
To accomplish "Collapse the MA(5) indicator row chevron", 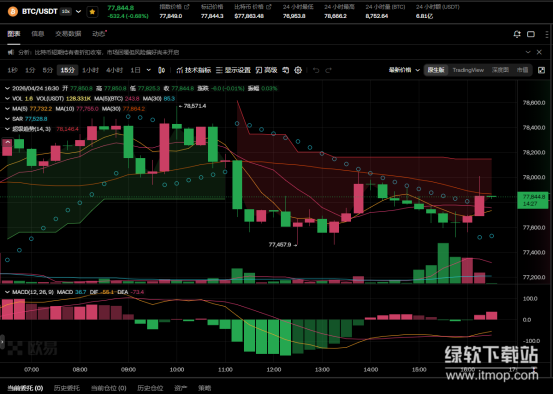I will coord(7,109).
